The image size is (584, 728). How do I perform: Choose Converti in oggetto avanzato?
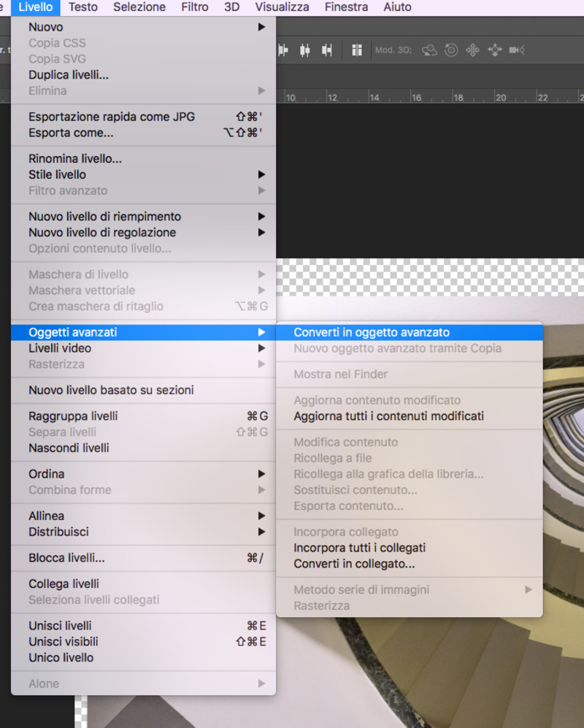[372, 332]
